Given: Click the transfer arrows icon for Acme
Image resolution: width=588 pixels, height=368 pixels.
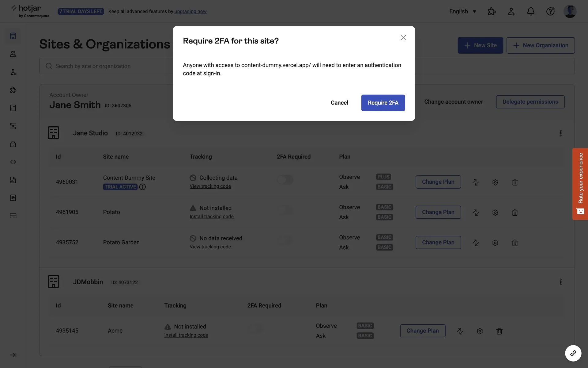Looking at the screenshot, I should [x=460, y=331].
